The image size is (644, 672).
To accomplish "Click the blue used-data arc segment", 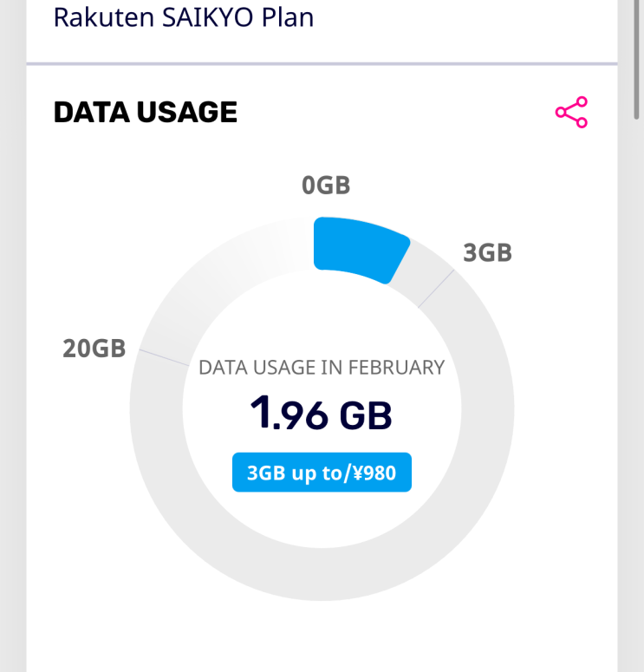I will pos(357,247).
